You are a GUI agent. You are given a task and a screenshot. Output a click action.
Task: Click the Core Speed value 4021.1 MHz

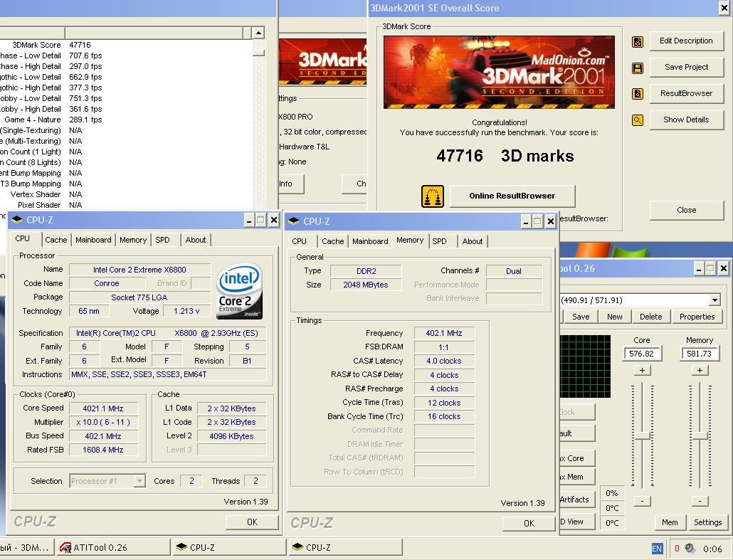pyautogui.click(x=103, y=408)
